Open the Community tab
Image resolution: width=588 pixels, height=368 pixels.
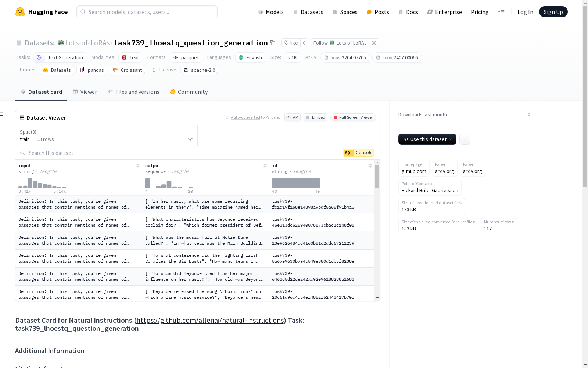[x=189, y=92]
